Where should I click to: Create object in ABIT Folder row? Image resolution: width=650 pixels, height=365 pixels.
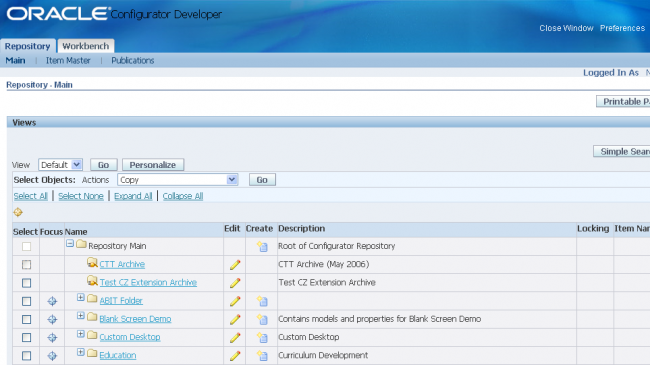tap(262, 301)
